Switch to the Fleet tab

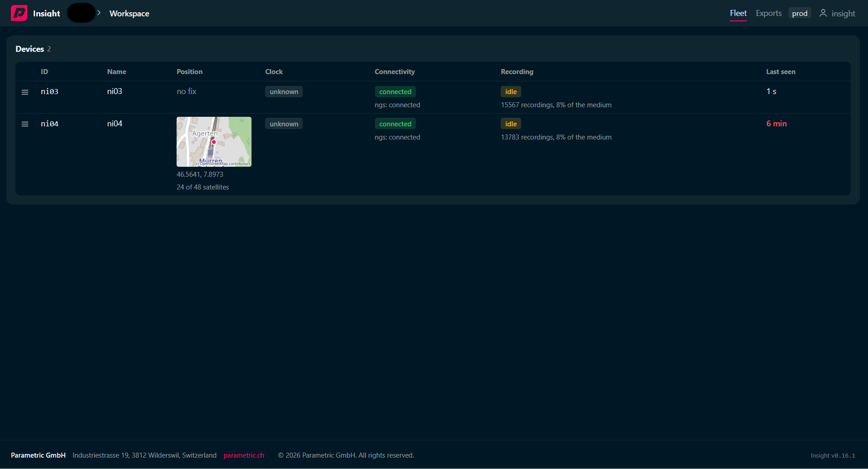[x=738, y=13]
